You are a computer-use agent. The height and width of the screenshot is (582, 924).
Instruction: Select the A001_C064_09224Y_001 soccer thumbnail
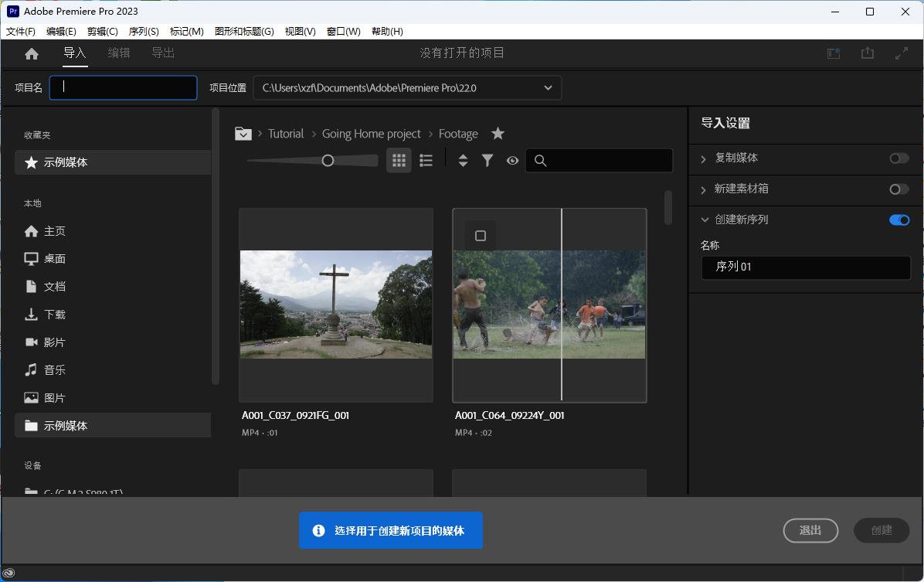549,305
